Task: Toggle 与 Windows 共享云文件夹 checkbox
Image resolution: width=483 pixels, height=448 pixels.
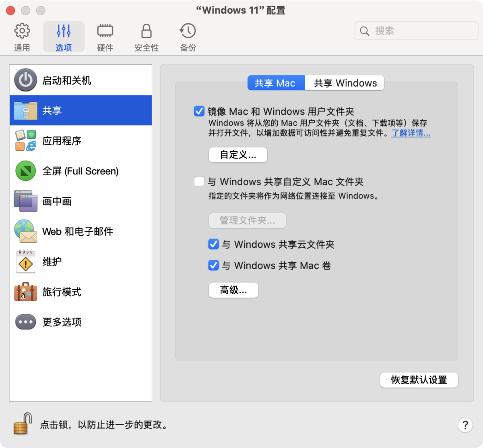Action: 213,244
